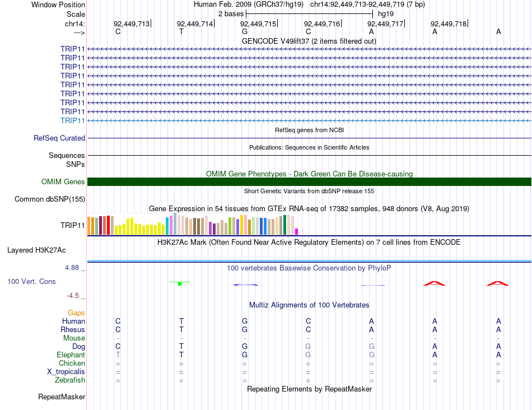Click base C in the Dog alignment row
The image size is (532, 410).
pos(118,347)
